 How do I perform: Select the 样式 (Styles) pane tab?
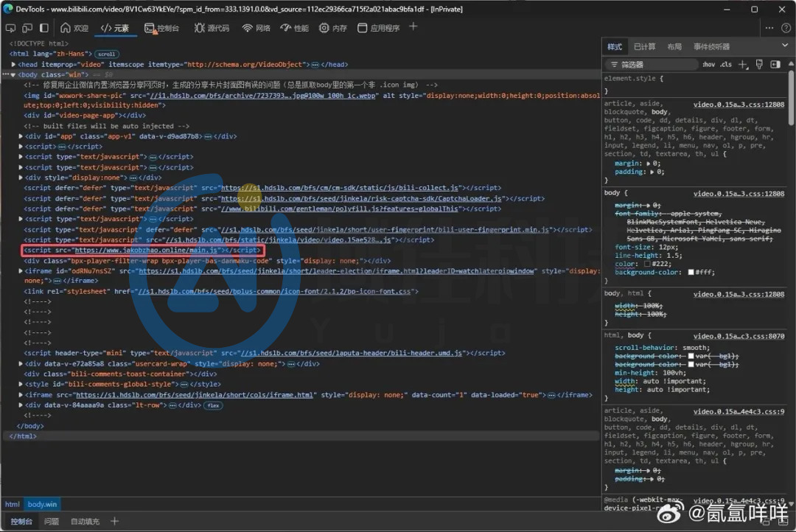(x=615, y=46)
